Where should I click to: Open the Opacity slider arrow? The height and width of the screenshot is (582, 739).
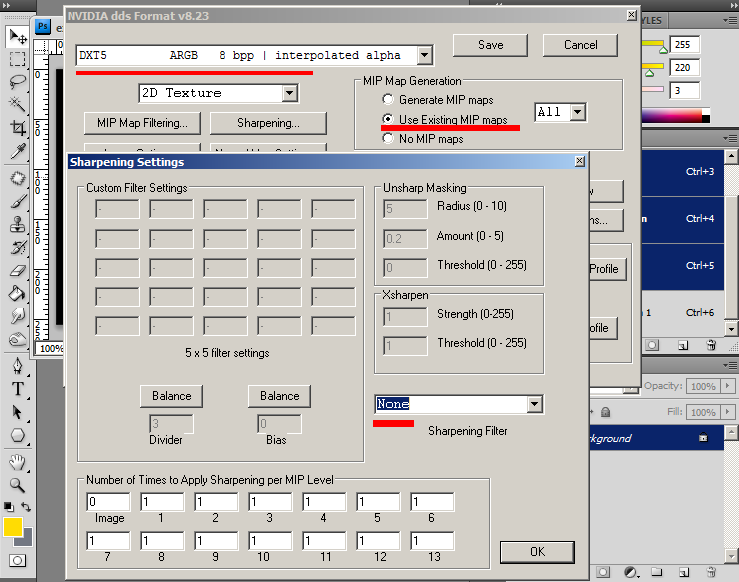(x=728, y=385)
